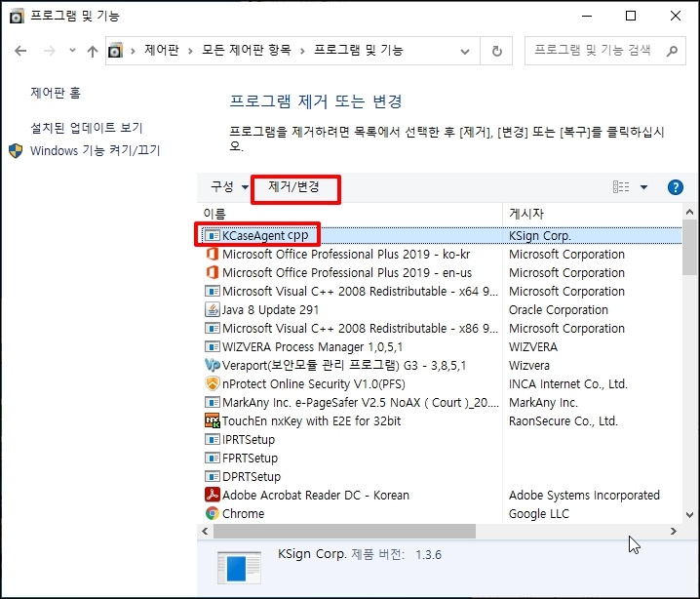The height and width of the screenshot is (599, 700).
Task: Click the TouchEn nxKey icon
Action: click(x=213, y=420)
